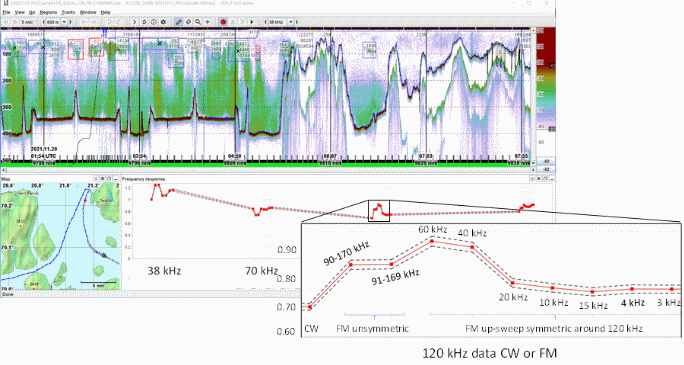
Task: Click the first Map panel header icon
Action: pos(96,179)
